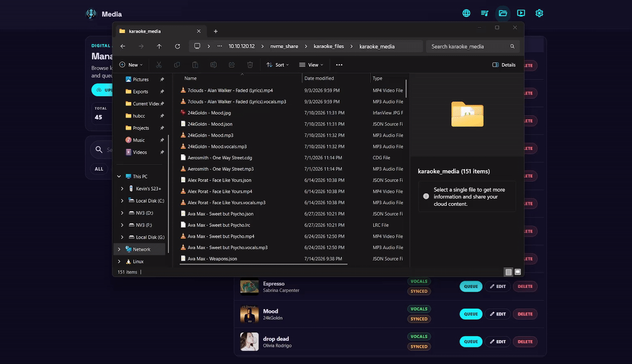Navigate up one folder level in Explorer

159,46
